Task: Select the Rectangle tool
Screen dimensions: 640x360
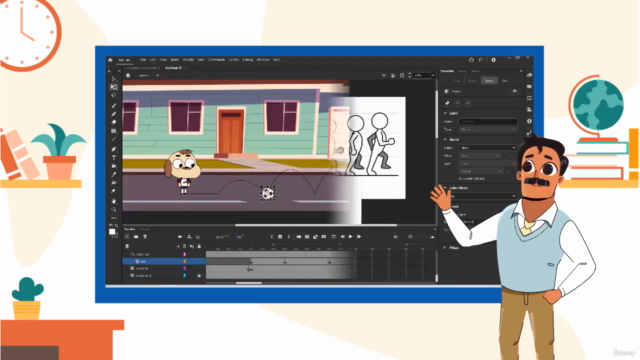Action: point(114,131)
